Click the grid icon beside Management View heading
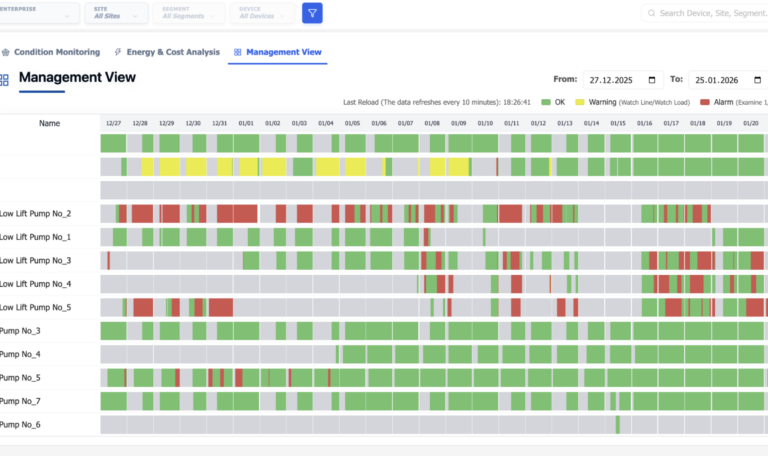The height and width of the screenshot is (456, 768). click(4, 80)
